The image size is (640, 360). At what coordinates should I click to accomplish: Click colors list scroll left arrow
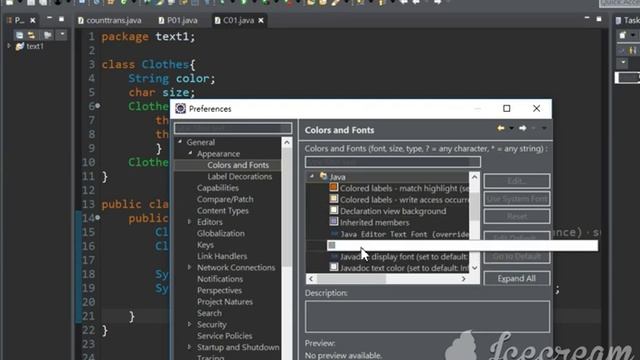click(x=311, y=279)
